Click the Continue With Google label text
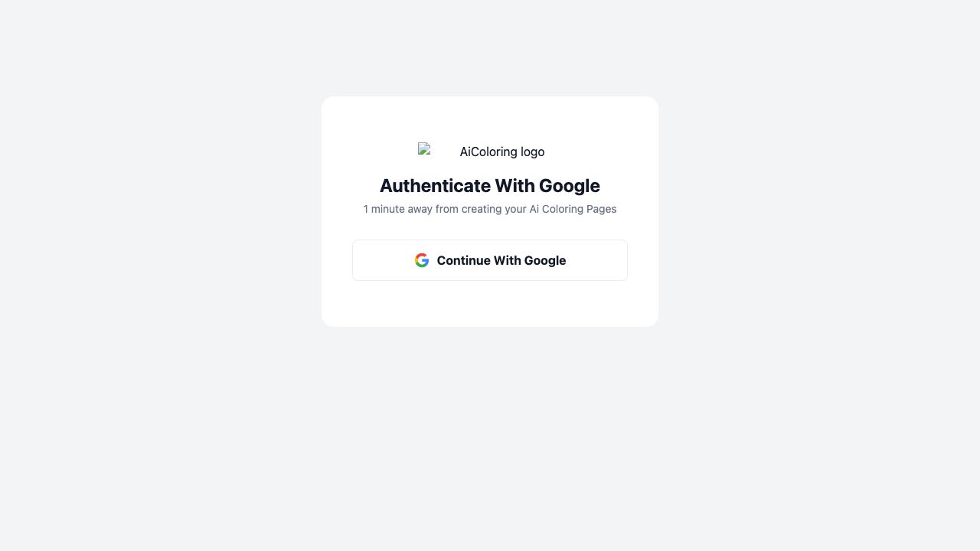The width and height of the screenshot is (980, 551). click(501, 260)
